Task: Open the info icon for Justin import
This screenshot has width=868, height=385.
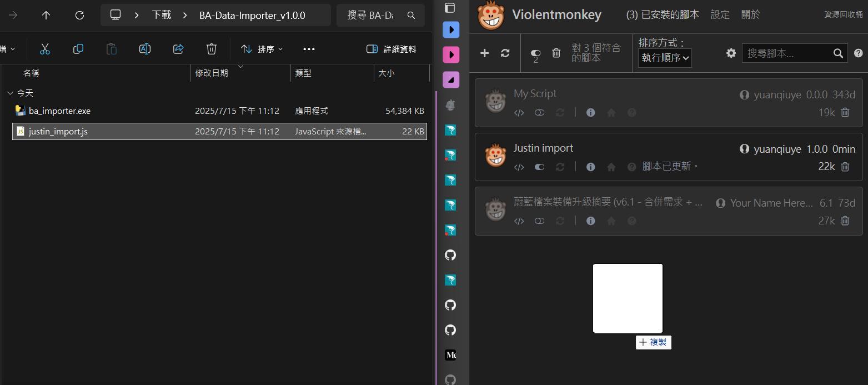Action: tap(590, 167)
